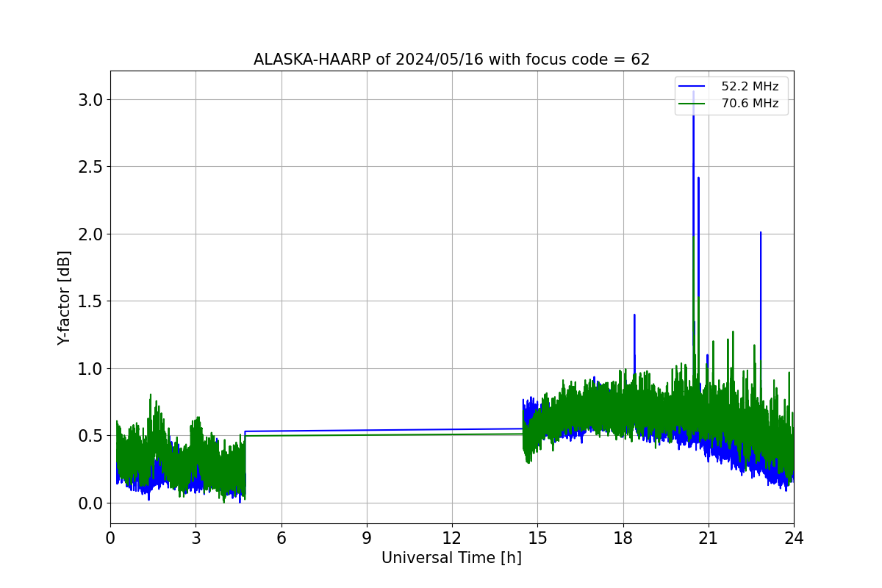Screen dimensions: 882x588
Task: Click the x-axis tick label 15
Action: 537,538
